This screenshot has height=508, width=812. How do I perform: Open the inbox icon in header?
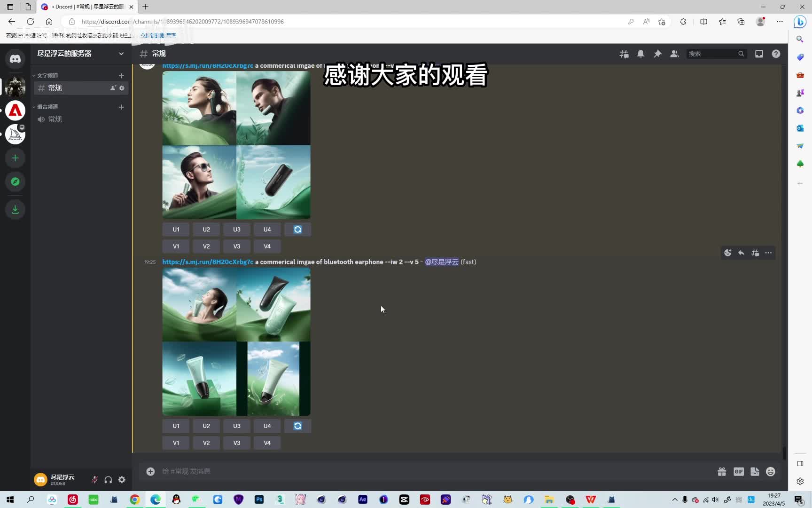tap(759, 54)
